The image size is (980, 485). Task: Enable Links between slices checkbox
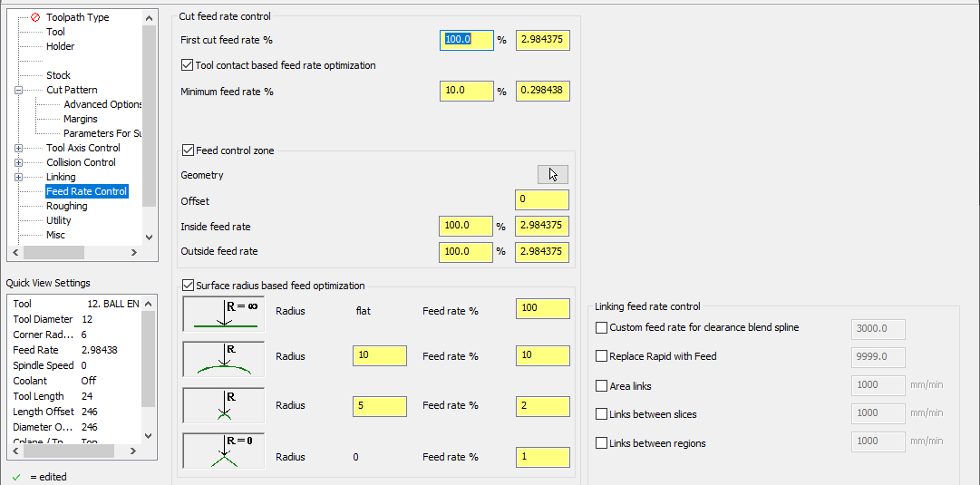(601, 414)
